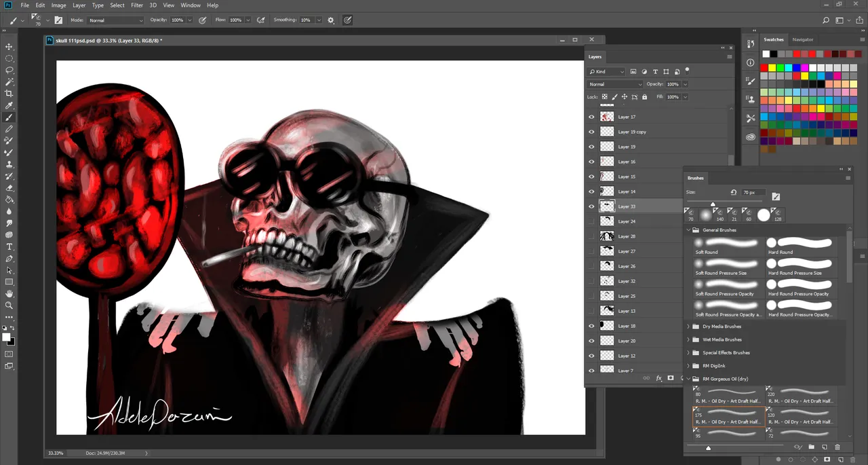Open layer blend mode Normal dropdown
Viewport: 868px width, 465px height.
click(615, 84)
